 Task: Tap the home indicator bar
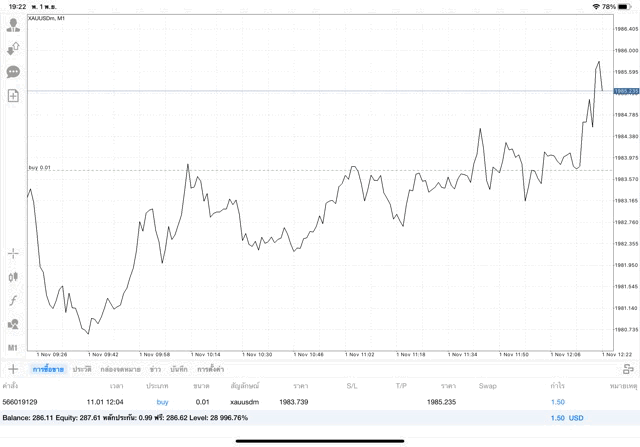pos(320,441)
